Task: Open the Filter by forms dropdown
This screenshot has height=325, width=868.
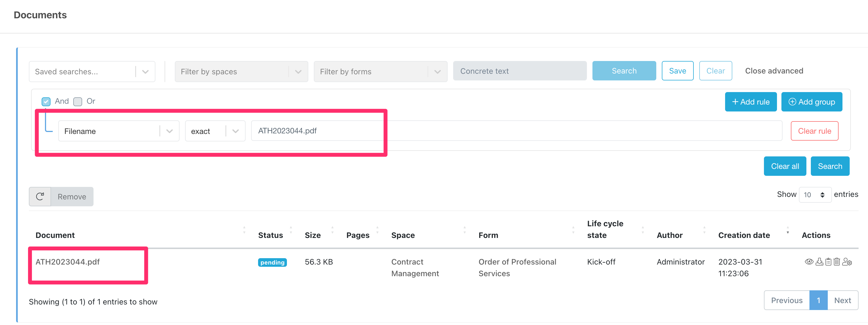Action: click(x=437, y=72)
